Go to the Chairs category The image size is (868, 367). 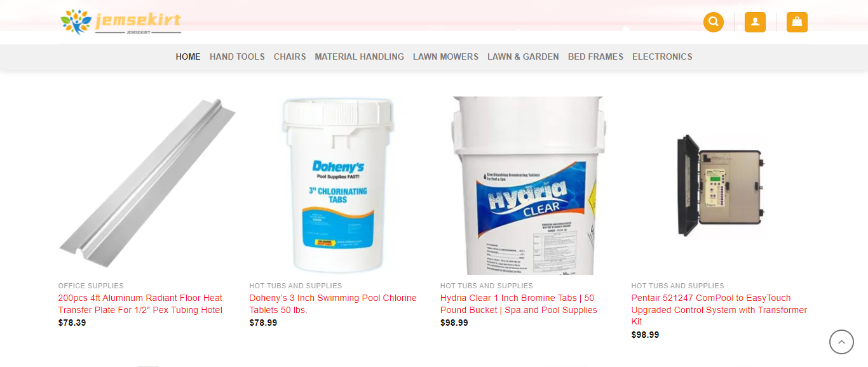click(290, 57)
